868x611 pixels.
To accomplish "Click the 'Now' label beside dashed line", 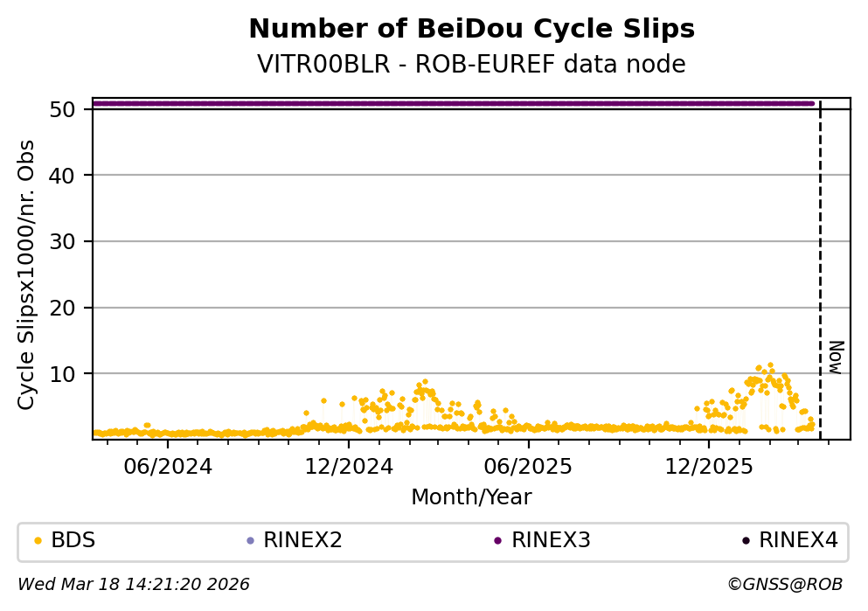I will click(x=836, y=357).
